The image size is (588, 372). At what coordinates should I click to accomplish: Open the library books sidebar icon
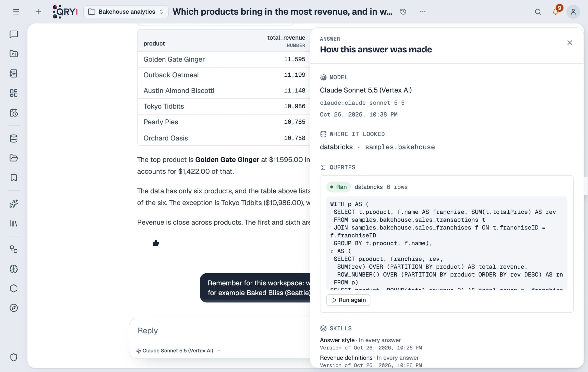14,223
